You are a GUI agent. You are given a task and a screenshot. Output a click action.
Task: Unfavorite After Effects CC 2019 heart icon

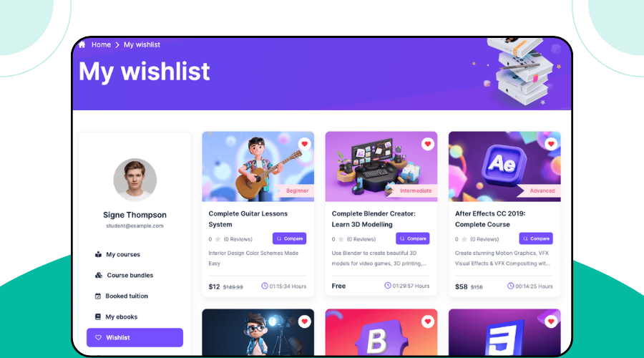(x=551, y=144)
